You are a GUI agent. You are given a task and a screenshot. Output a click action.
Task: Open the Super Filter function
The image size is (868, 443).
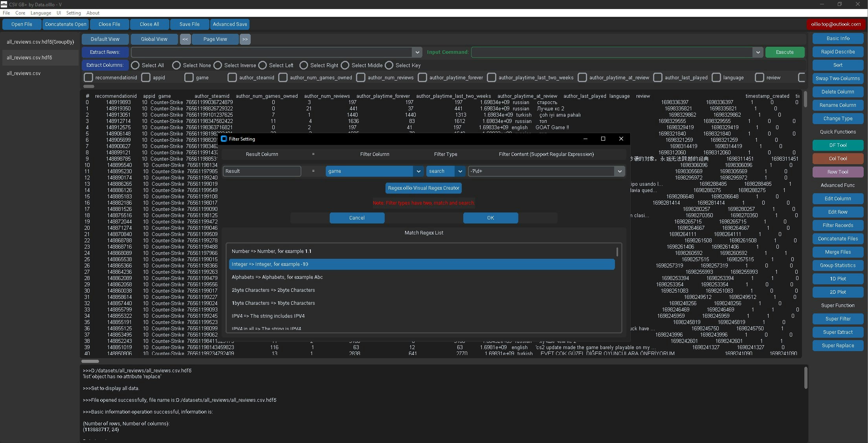(838, 319)
